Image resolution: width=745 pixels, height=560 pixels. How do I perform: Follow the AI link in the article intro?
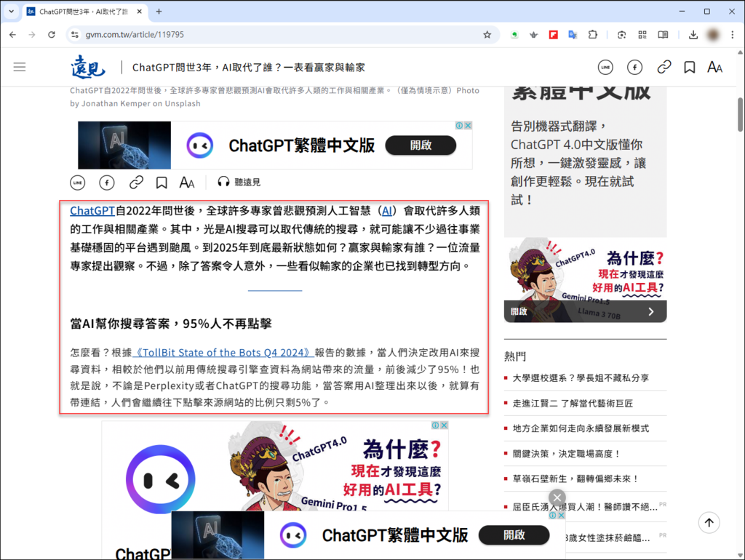pos(387,210)
